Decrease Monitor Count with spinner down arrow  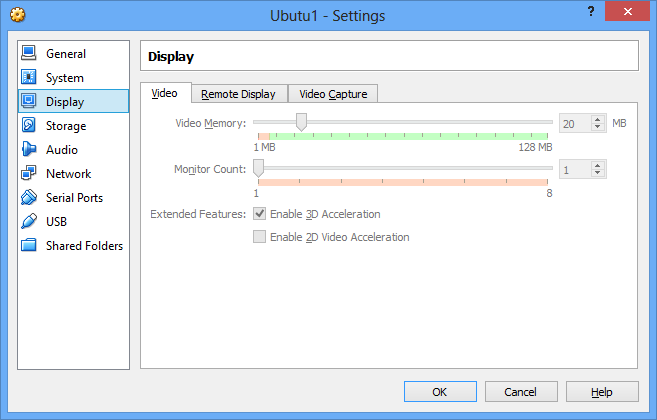[598, 174]
